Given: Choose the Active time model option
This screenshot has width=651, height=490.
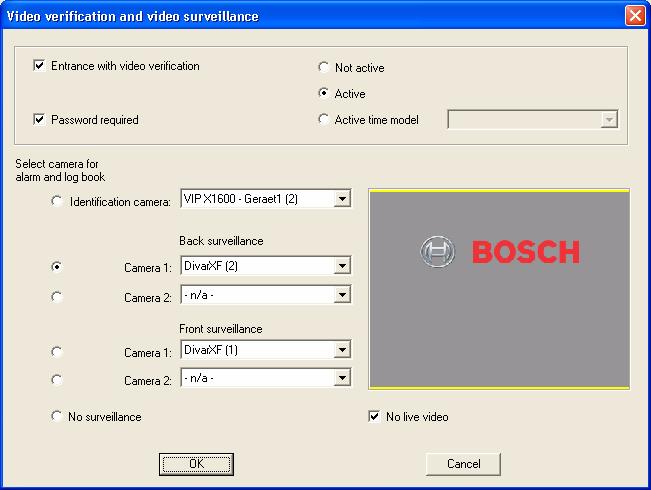Looking at the screenshot, I should 324,119.
